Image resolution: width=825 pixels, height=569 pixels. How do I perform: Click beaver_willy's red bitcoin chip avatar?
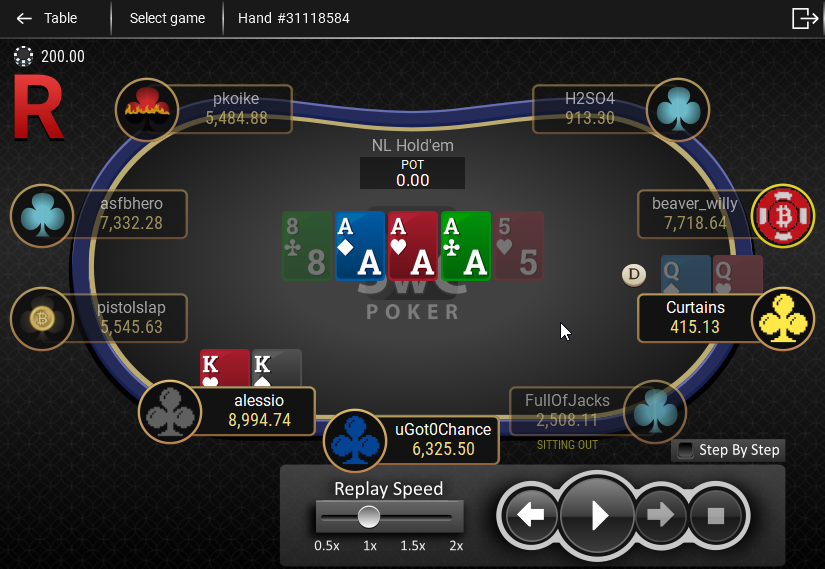(x=783, y=215)
